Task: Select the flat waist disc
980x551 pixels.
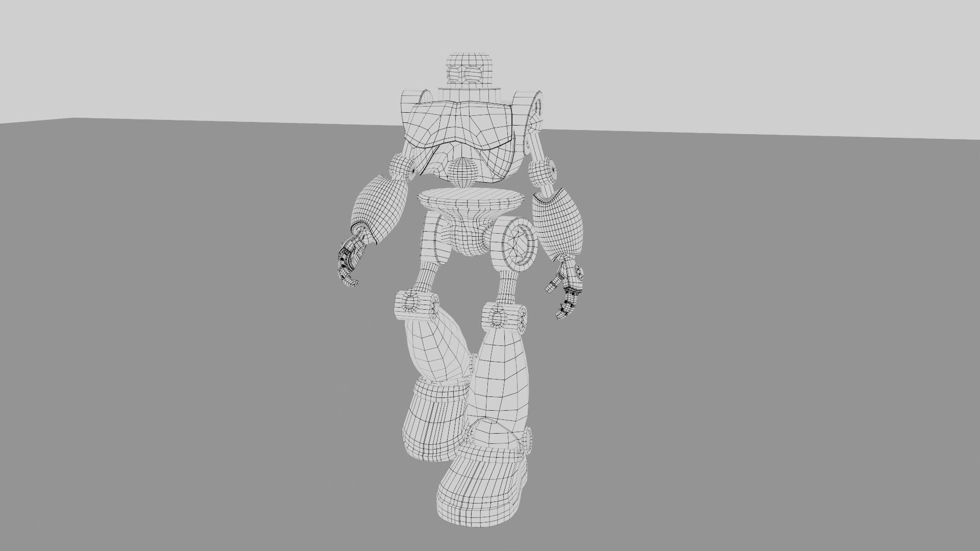Action: [x=471, y=198]
